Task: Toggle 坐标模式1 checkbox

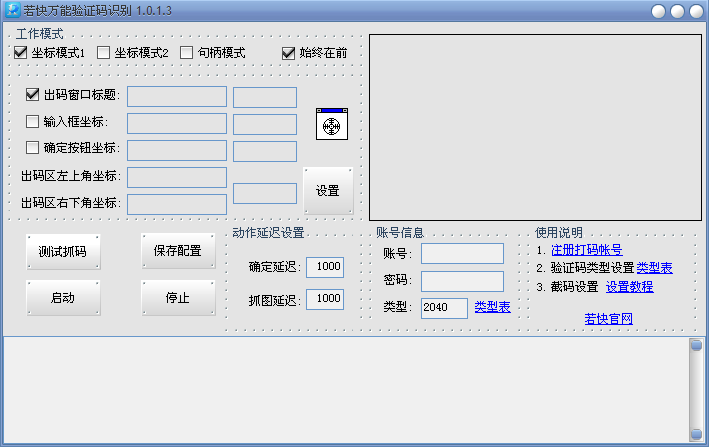Action: pos(20,53)
